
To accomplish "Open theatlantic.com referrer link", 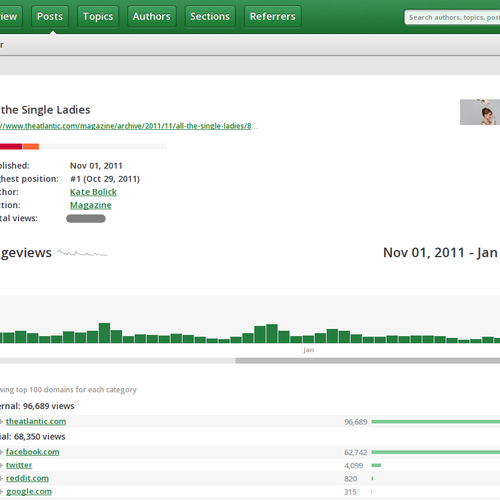I will click(36, 421).
